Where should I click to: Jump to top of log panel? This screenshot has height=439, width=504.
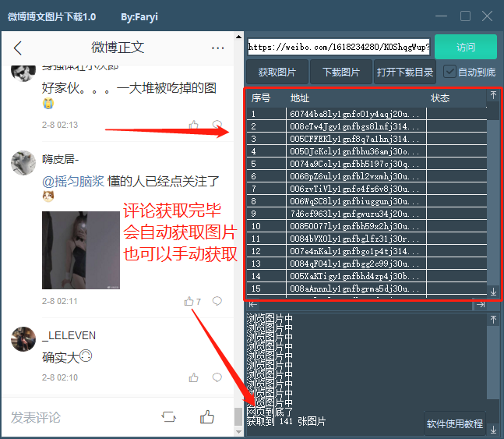coord(493,319)
